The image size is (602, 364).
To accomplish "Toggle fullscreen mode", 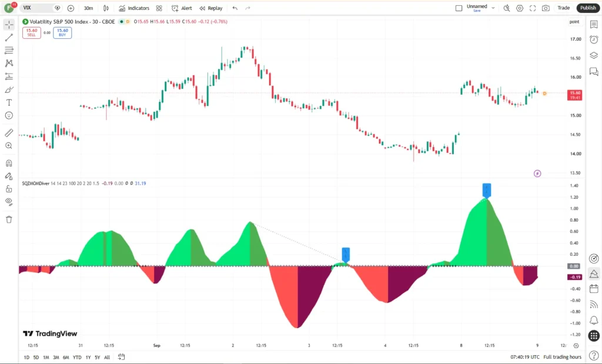I will coord(533,8).
